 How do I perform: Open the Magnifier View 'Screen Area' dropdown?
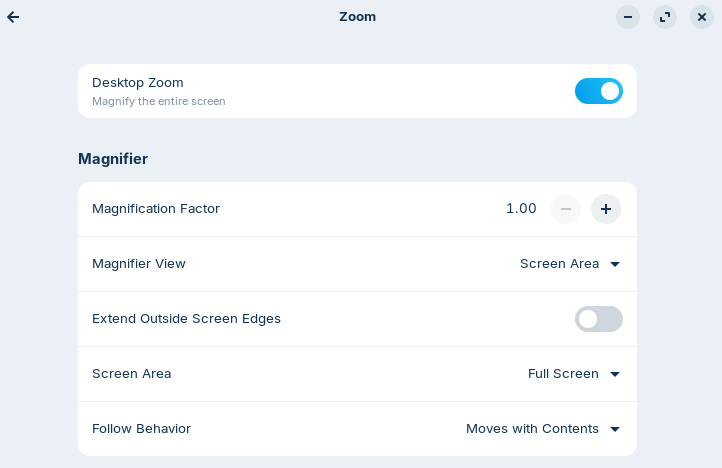click(x=560, y=264)
